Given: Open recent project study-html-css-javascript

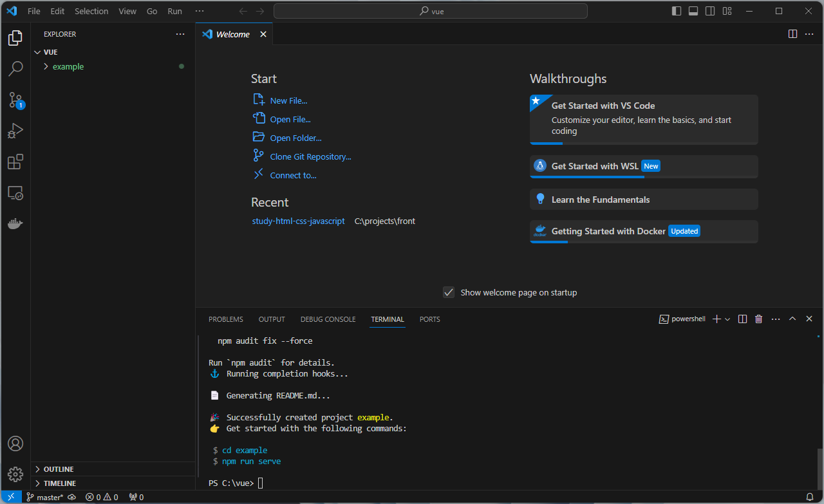Looking at the screenshot, I should pyautogui.click(x=299, y=221).
